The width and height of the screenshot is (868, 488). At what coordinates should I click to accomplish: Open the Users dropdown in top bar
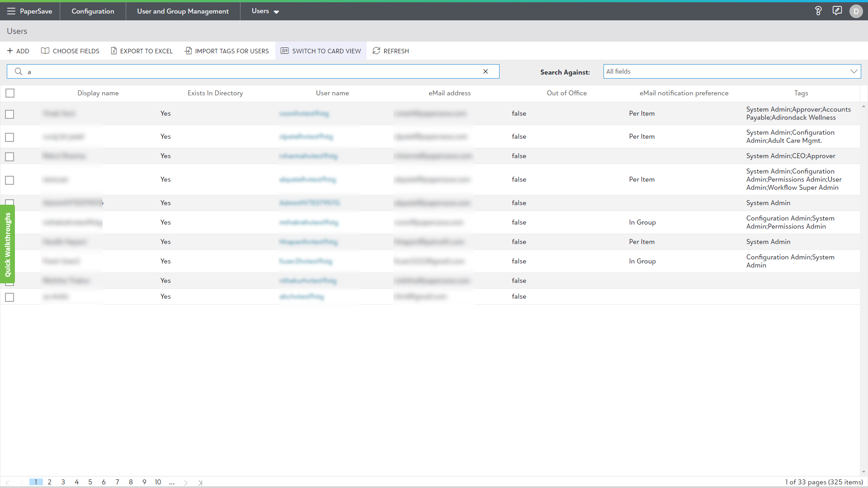coord(265,11)
